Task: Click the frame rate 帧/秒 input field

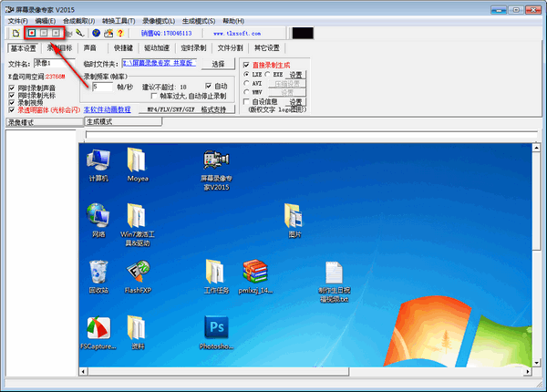Action: [x=102, y=87]
